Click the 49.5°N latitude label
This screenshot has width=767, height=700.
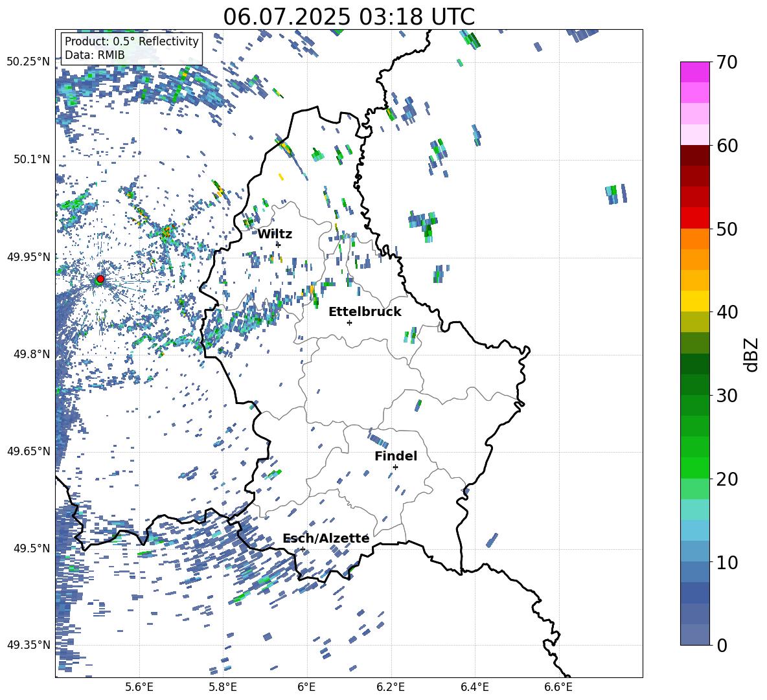click(x=31, y=548)
